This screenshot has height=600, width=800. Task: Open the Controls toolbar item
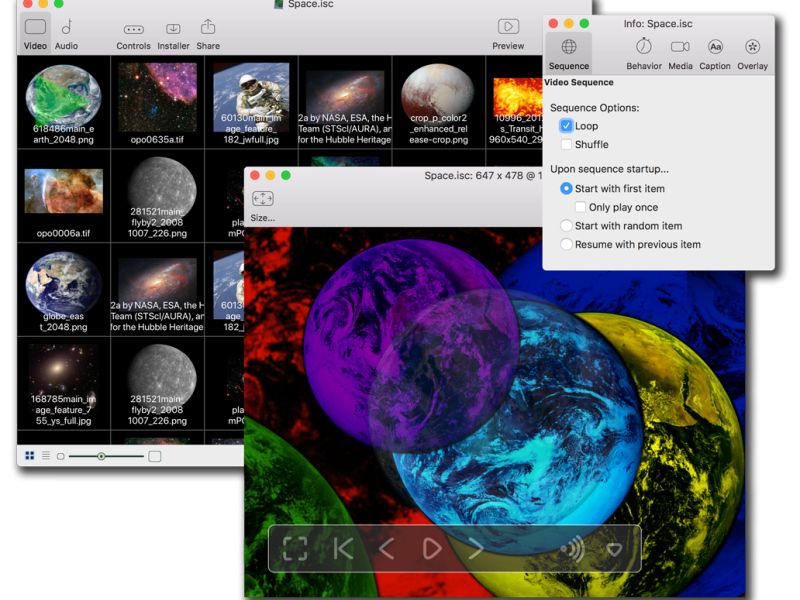[133, 35]
